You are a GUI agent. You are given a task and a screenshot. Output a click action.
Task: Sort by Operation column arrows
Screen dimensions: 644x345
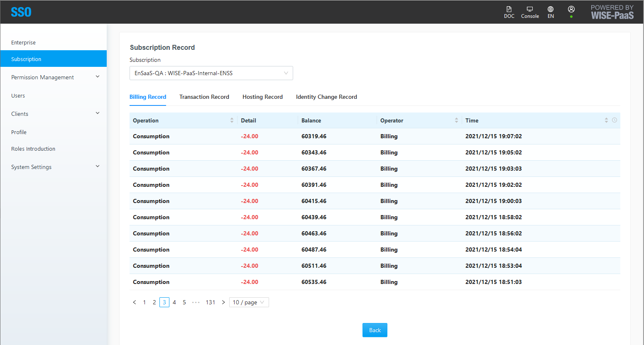pos(232,120)
